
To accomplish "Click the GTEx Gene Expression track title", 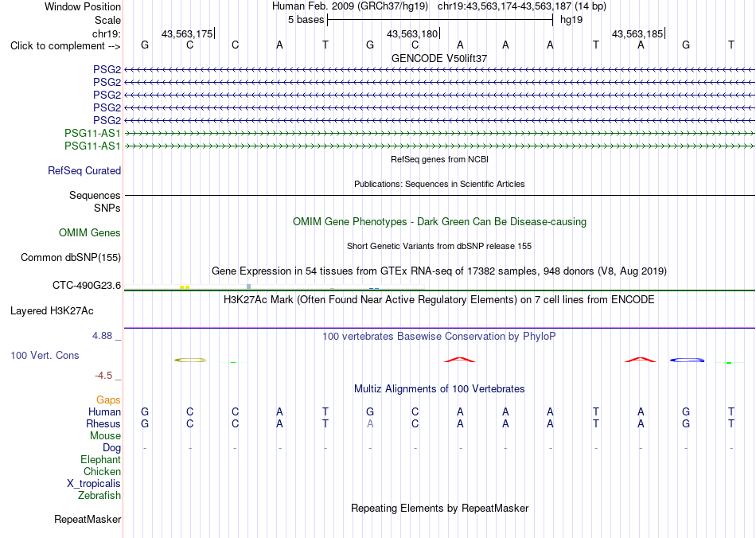I will [x=439, y=271].
